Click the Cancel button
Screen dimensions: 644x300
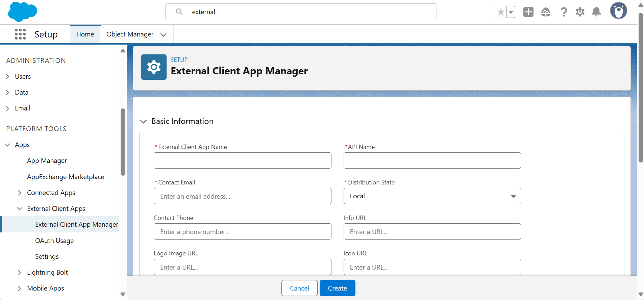299,288
